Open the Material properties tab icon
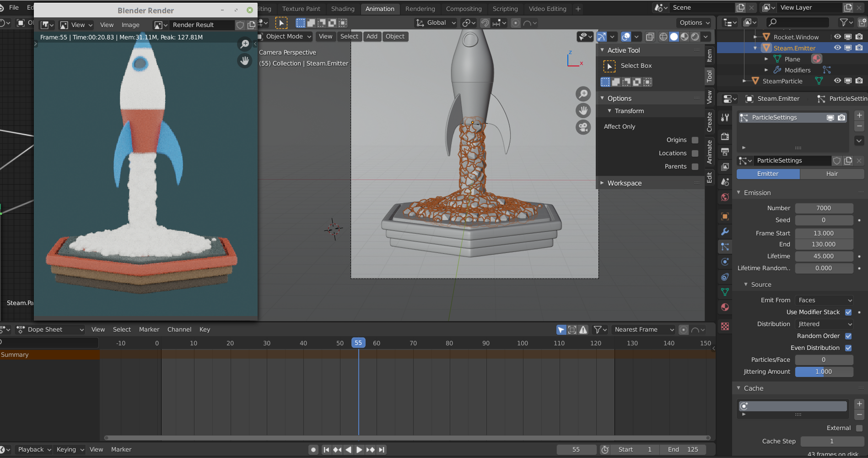868x458 pixels. [x=725, y=307]
